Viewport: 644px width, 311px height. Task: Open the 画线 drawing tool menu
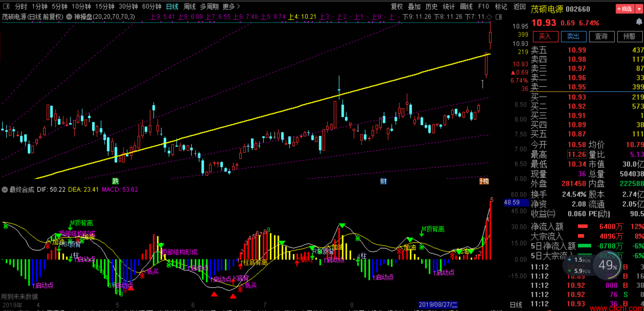(466, 6)
